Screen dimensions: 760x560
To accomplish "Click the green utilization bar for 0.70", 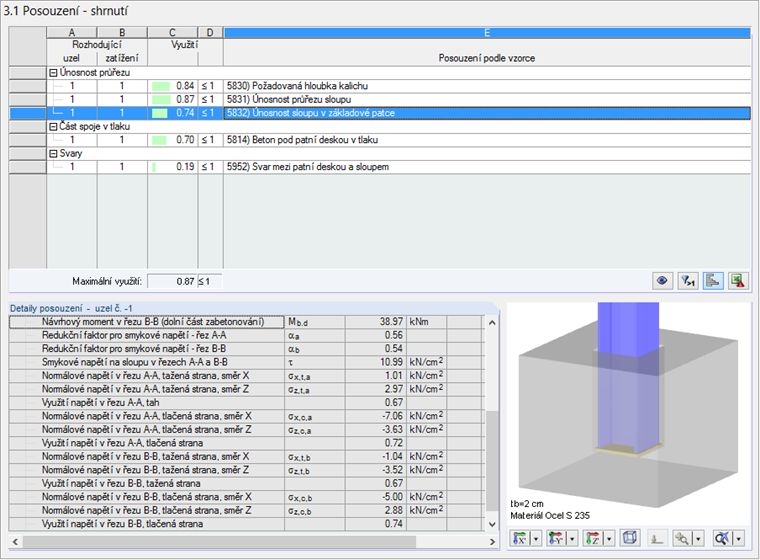I will pos(159,140).
